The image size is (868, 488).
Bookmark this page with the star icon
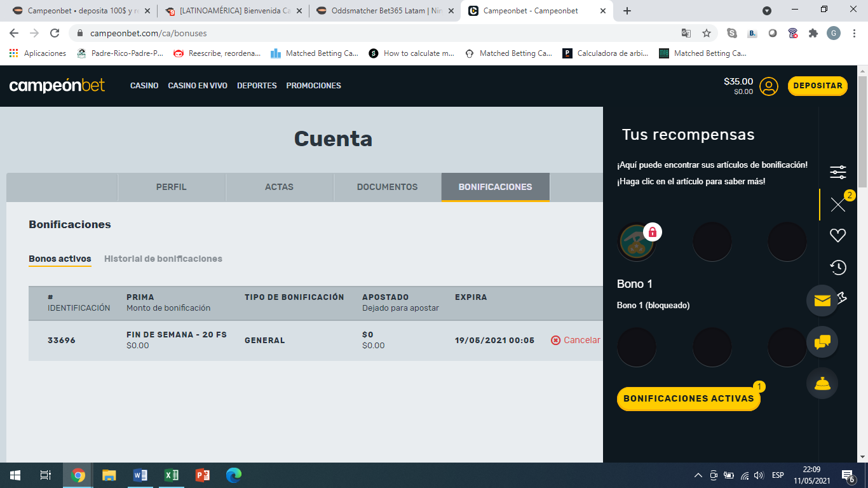707,33
